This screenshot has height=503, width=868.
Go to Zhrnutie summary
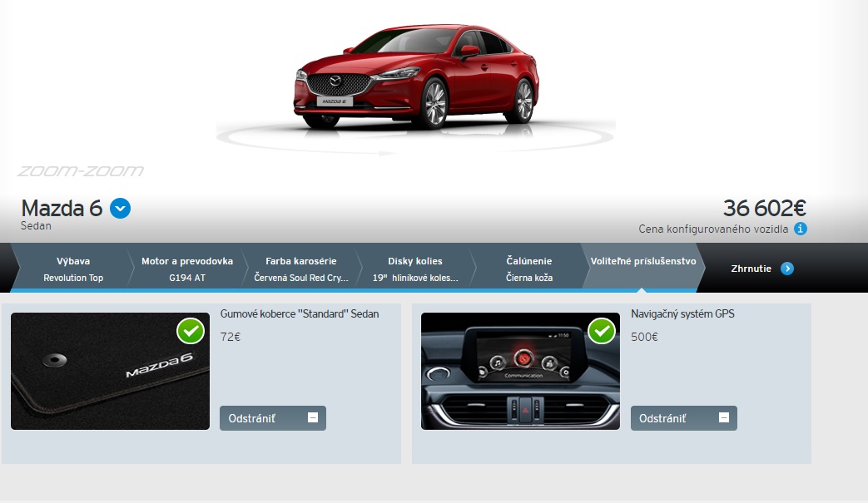tap(761, 269)
